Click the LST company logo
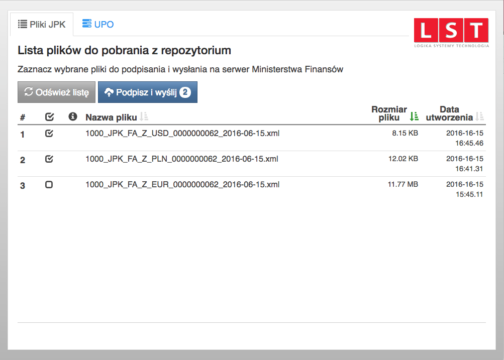The height and width of the screenshot is (360, 504). pos(451,32)
